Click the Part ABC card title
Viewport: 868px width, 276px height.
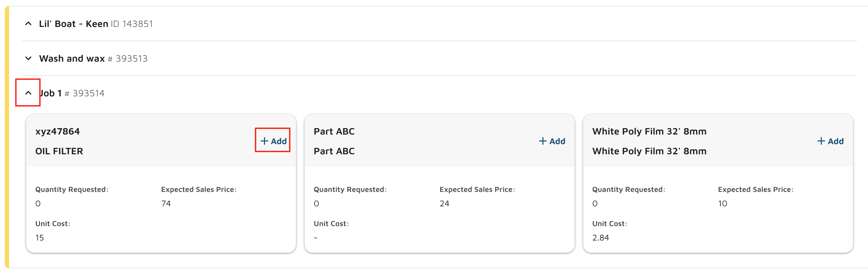coord(334,131)
